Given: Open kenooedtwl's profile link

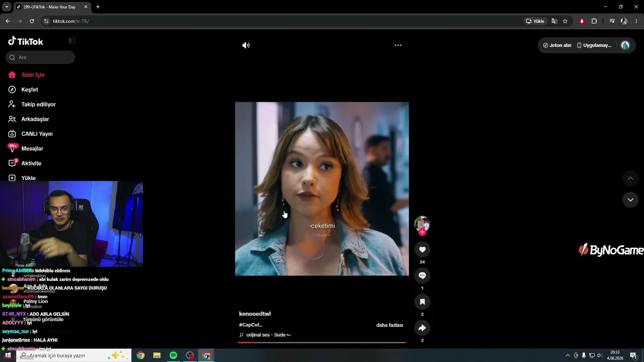Looking at the screenshot, I should coord(255,314).
